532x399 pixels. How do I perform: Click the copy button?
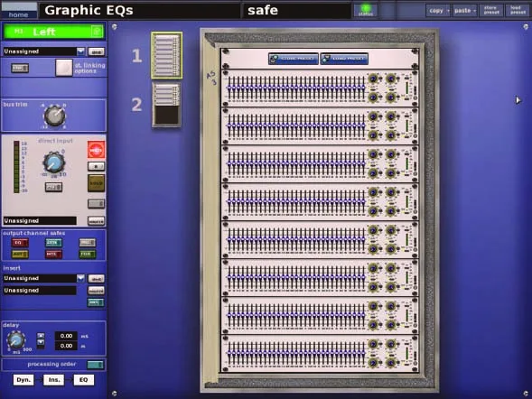pos(435,11)
